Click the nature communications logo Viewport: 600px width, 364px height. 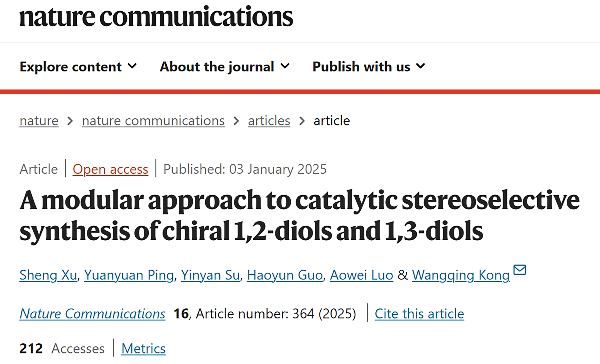coord(156,17)
